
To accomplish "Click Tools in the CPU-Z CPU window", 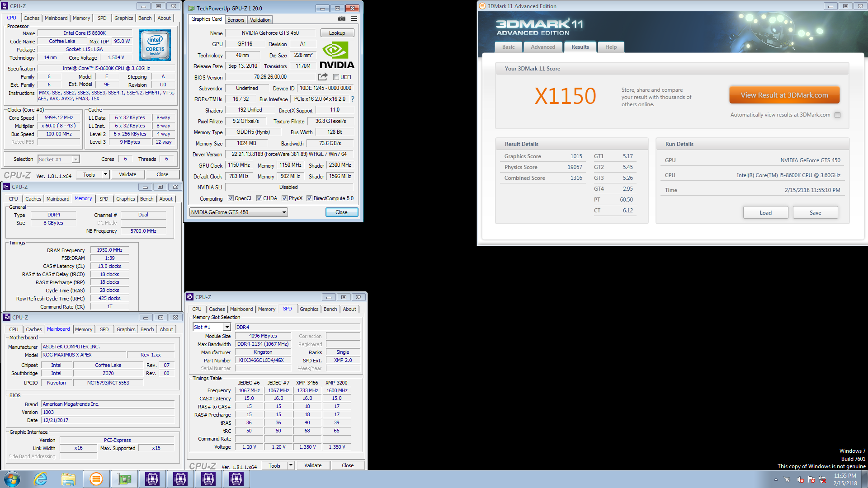I will [x=89, y=174].
